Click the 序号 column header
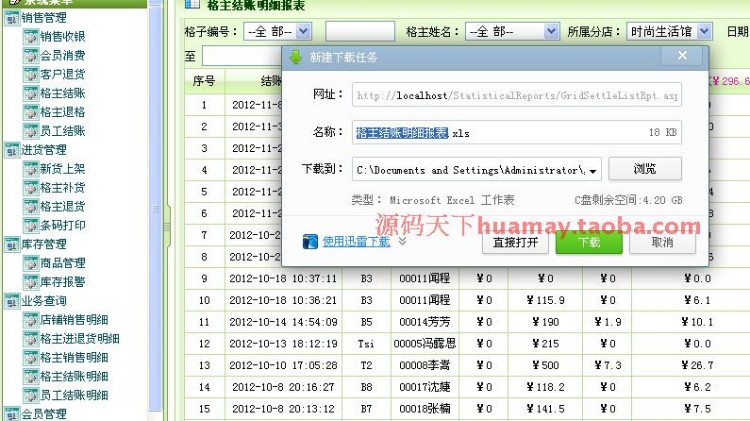 (x=204, y=81)
